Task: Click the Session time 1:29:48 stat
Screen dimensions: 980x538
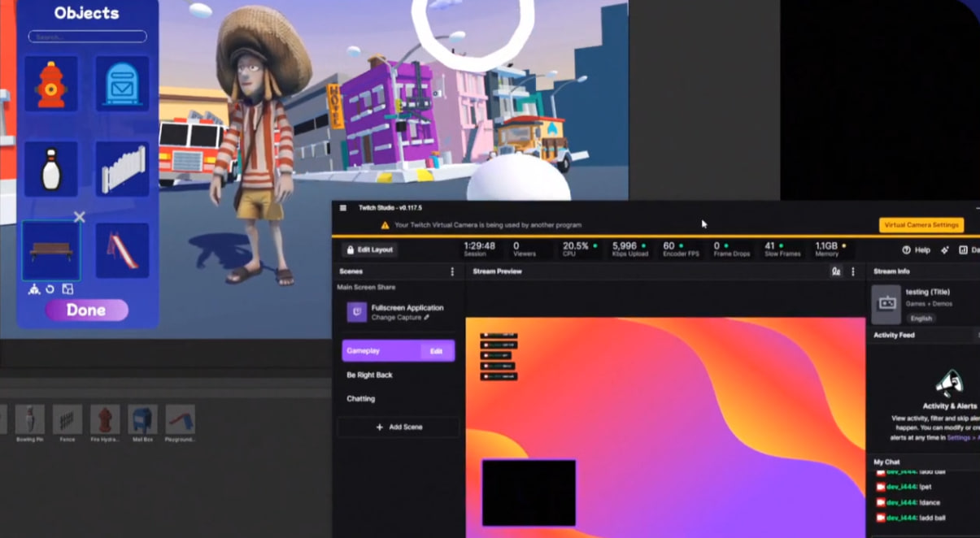Action: point(479,249)
